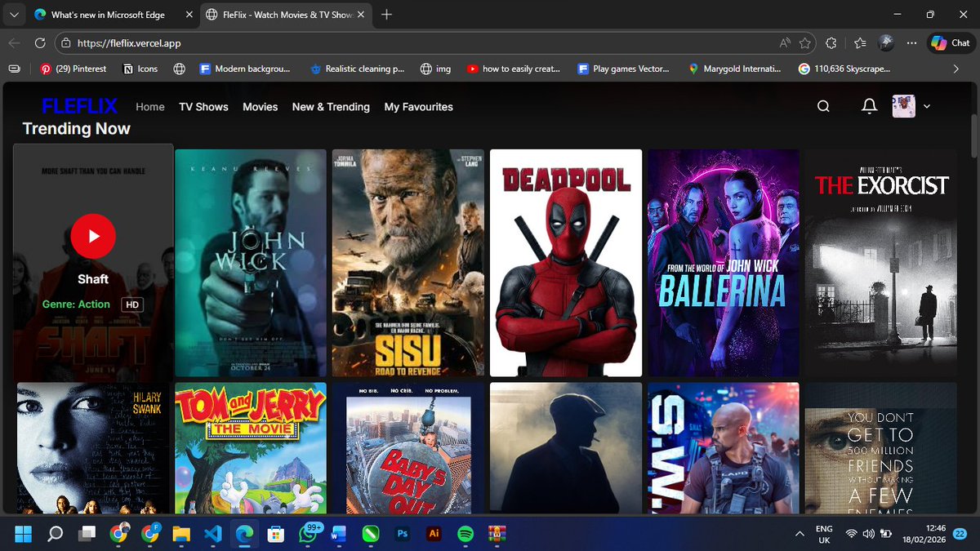Select the Hilary Swank movie poster
The height and width of the screenshot is (551, 980).
point(93,448)
